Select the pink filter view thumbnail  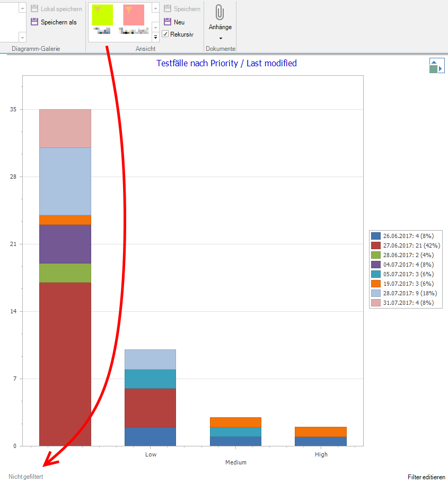pyautogui.click(x=133, y=15)
